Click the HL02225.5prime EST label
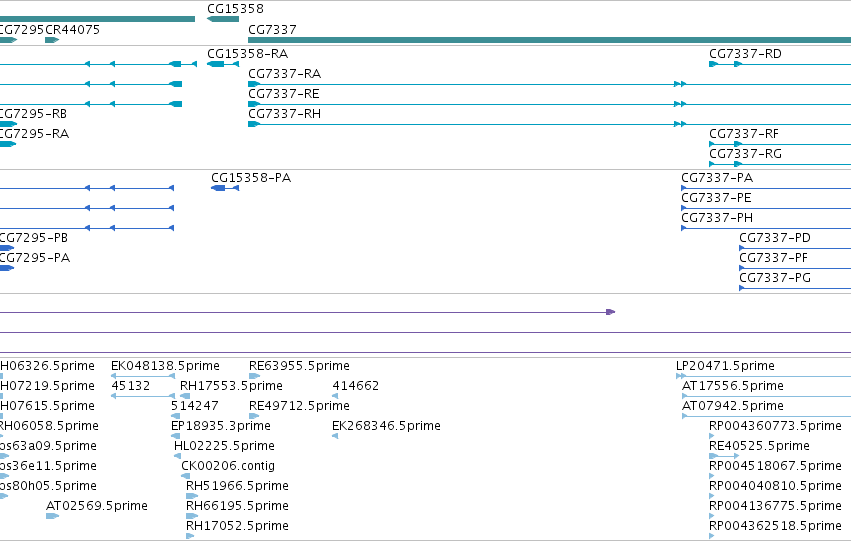The width and height of the screenshot is (851, 541). 224,447
